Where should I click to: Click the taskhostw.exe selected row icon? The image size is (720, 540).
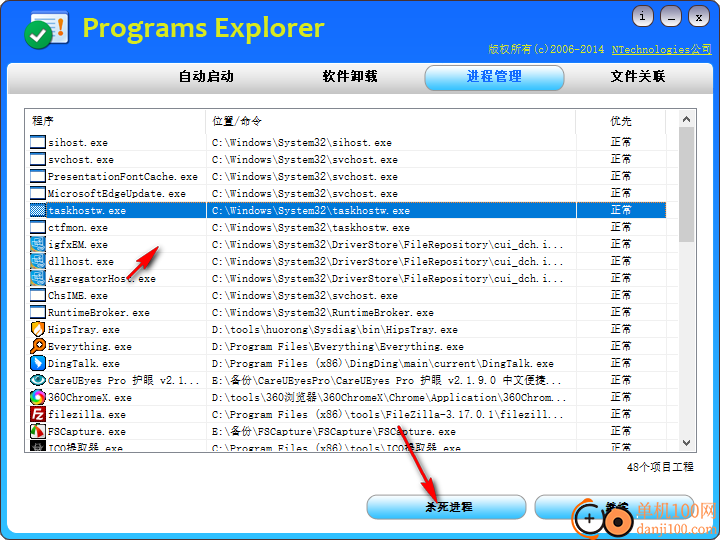tap(38, 210)
